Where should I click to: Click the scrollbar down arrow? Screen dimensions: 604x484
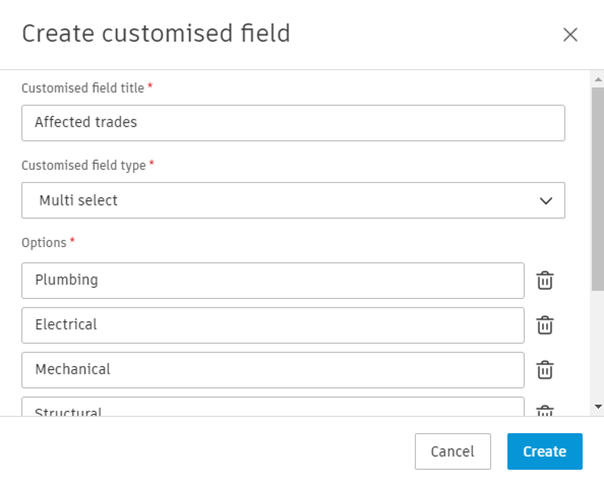[598, 407]
